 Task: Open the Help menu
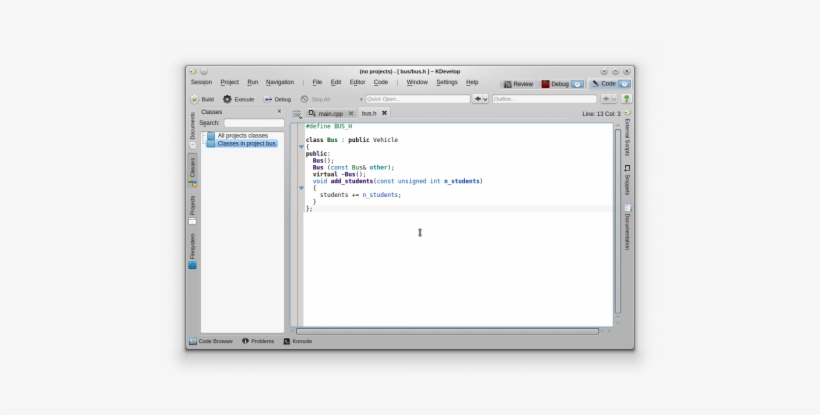click(472, 82)
